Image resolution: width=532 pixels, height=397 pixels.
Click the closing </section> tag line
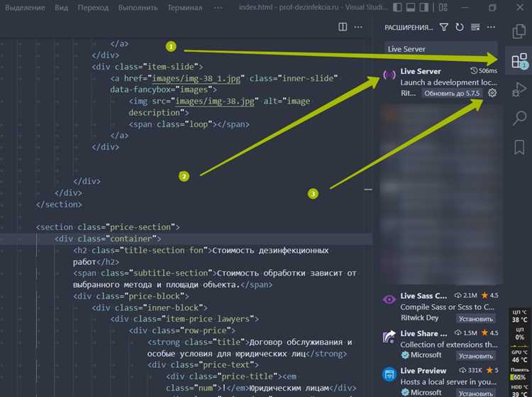click(59, 205)
